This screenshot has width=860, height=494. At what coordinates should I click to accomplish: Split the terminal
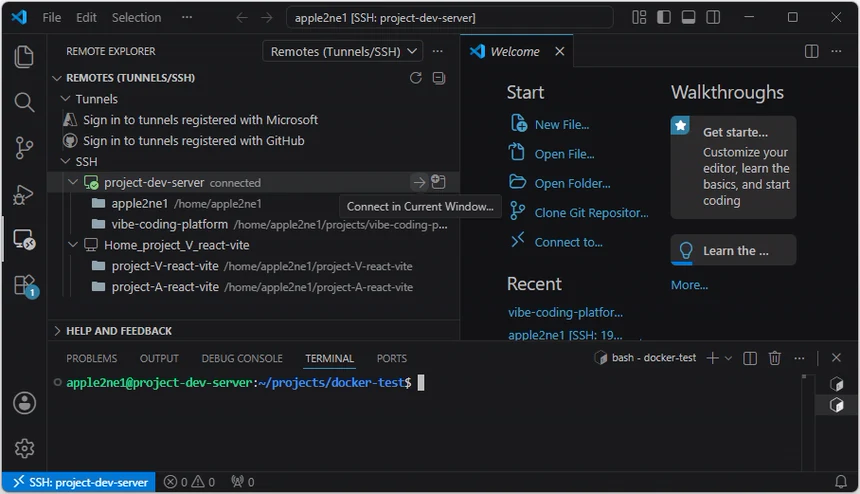point(750,359)
